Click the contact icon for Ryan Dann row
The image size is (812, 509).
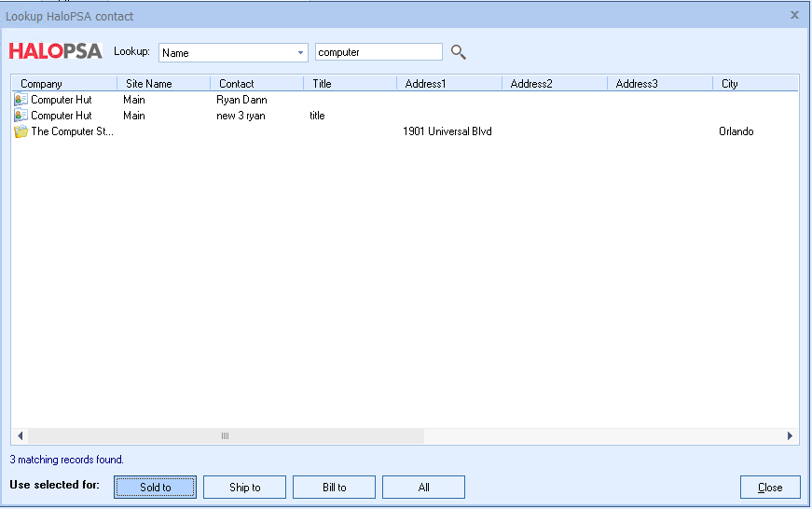(x=21, y=100)
